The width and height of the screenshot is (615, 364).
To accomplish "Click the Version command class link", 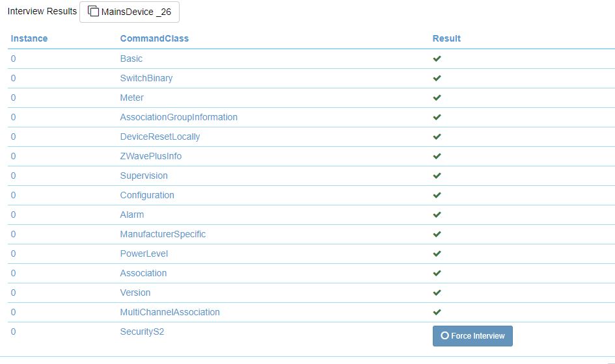I will click(x=135, y=292).
